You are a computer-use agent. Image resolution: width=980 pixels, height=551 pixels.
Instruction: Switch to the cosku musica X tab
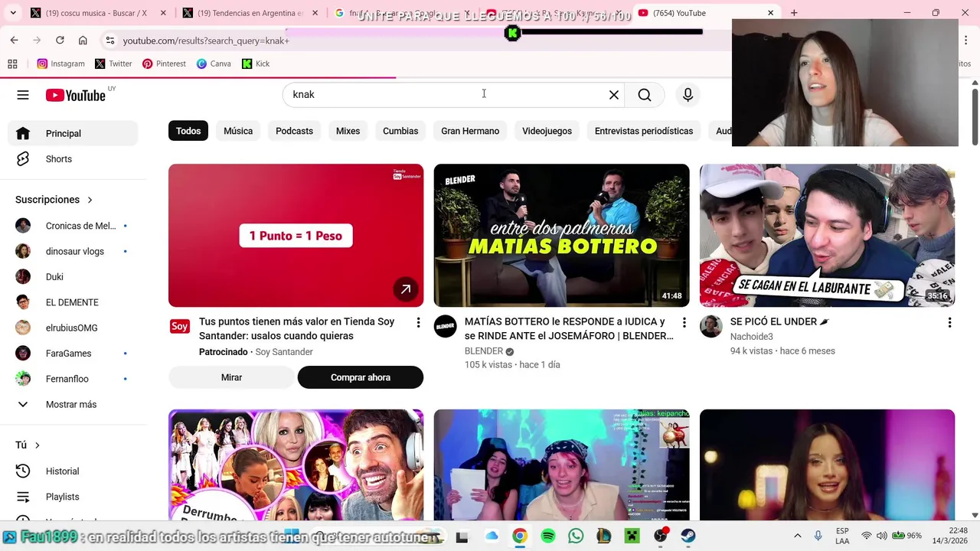point(89,13)
